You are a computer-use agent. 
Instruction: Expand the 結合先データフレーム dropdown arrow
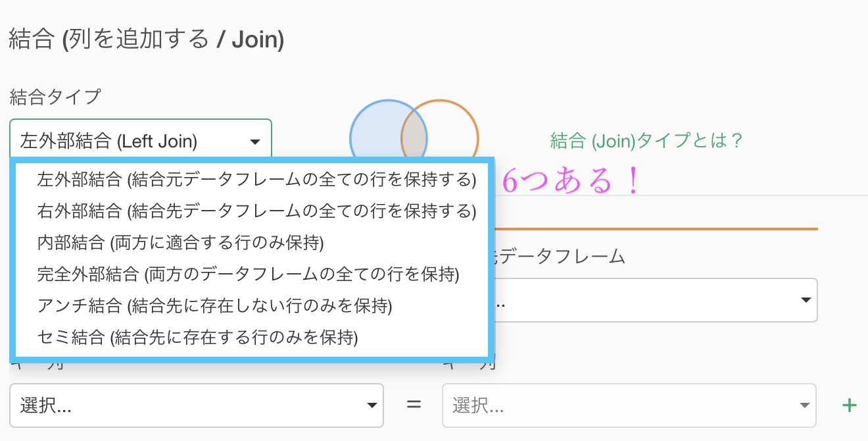[x=806, y=300]
